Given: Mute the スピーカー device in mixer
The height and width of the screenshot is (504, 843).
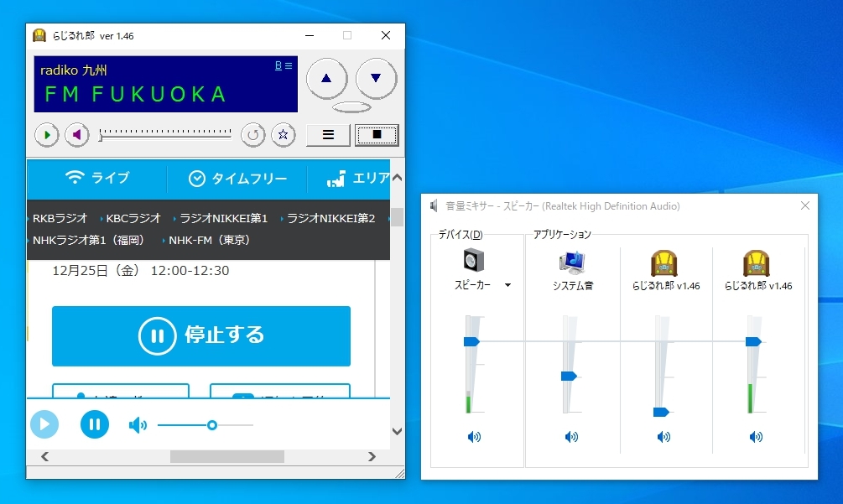Looking at the screenshot, I should tap(474, 437).
